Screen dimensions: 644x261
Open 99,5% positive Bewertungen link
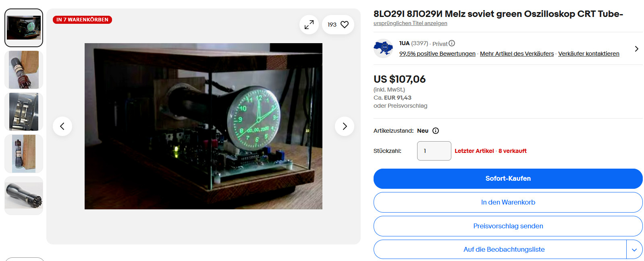(437, 54)
